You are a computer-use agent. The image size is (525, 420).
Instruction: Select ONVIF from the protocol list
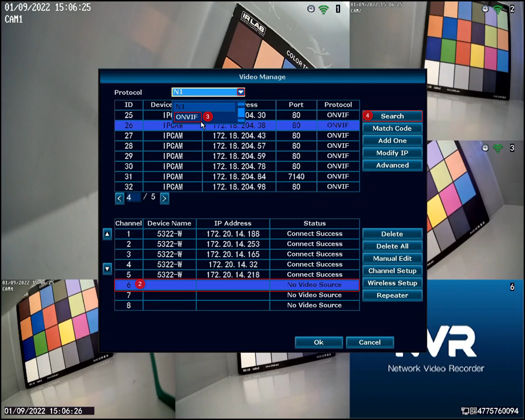(187, 117)
